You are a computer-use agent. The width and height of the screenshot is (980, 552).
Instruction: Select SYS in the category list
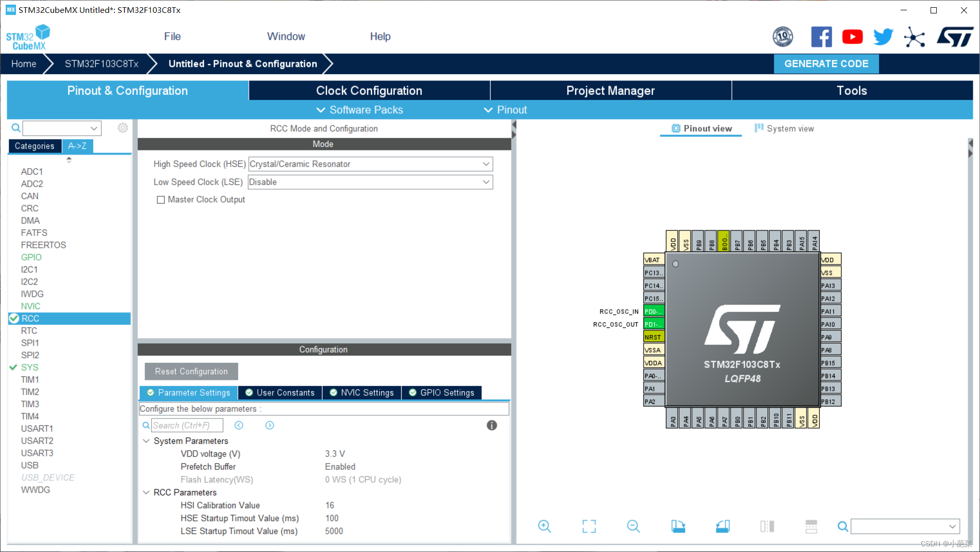click(29, 367)
